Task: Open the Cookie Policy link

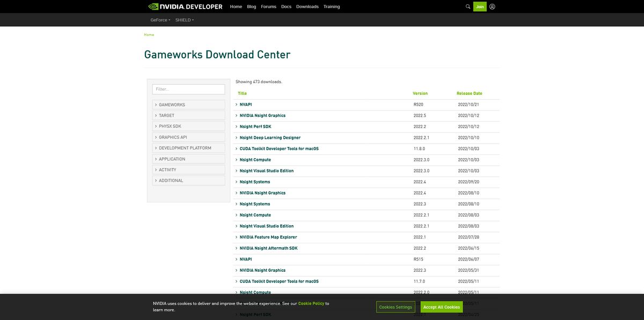Action: (x=313, y=302)
